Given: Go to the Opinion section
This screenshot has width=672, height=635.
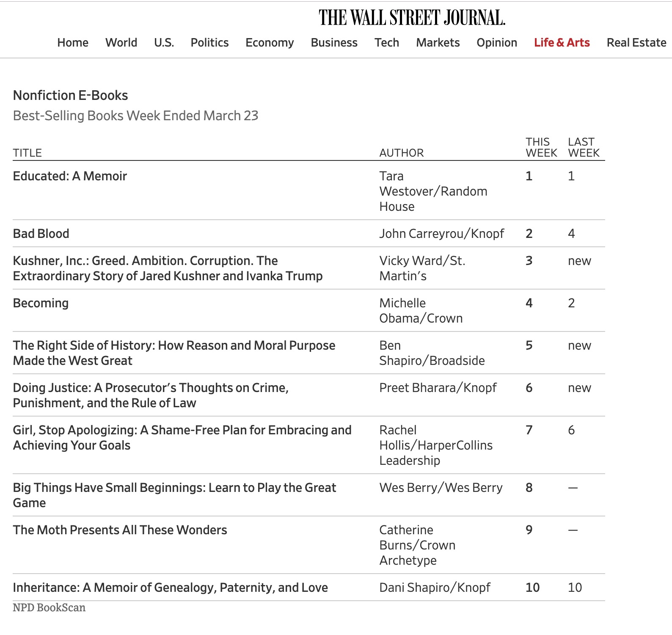Looking at the screenshot, I should (497, 43).
